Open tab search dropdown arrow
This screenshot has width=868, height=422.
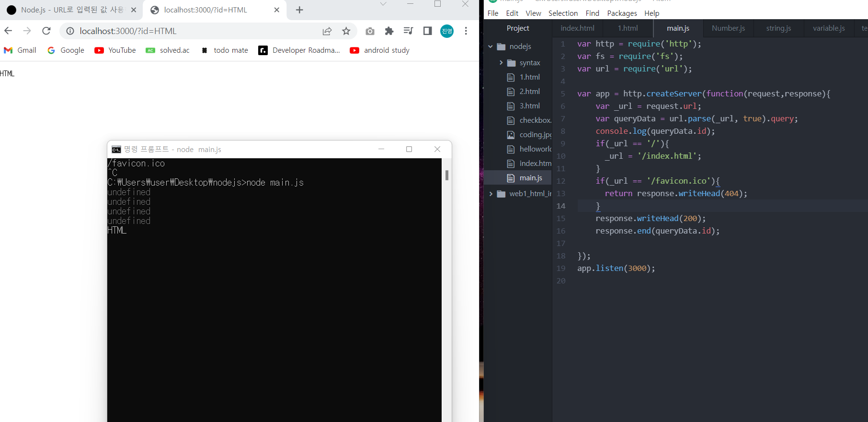(x=383, y=4)
